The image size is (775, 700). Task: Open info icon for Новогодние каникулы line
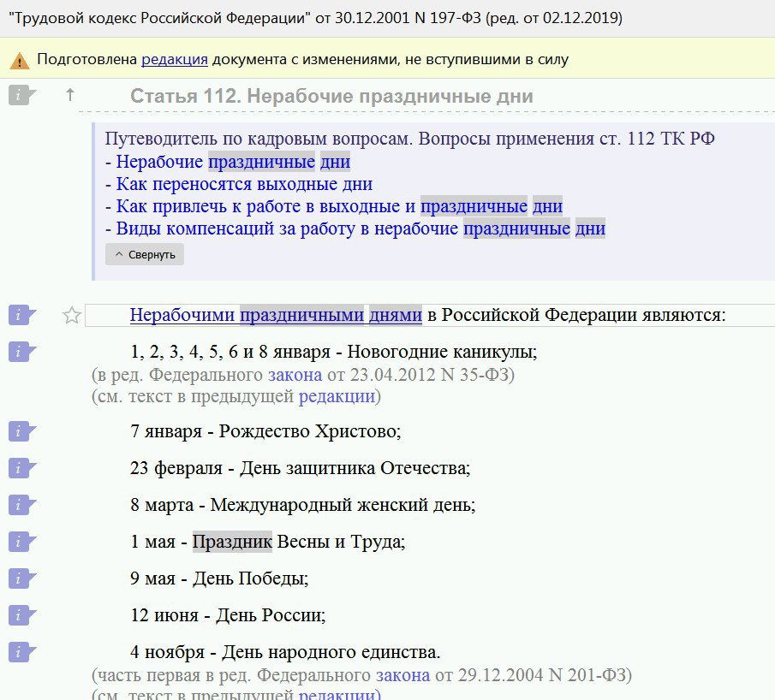pos(21,353)
